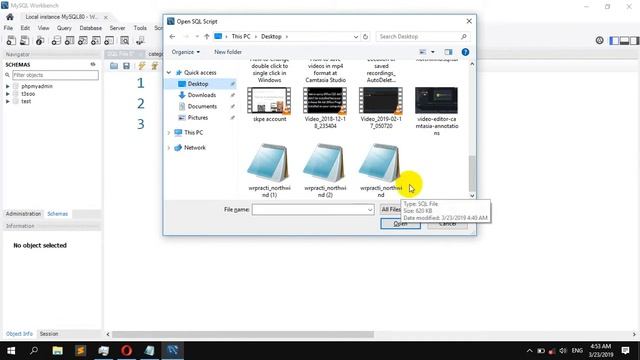Click the reconnect to DBMS icon
The width and height of the screenshot is (640, 360).
tap(140, 40)
